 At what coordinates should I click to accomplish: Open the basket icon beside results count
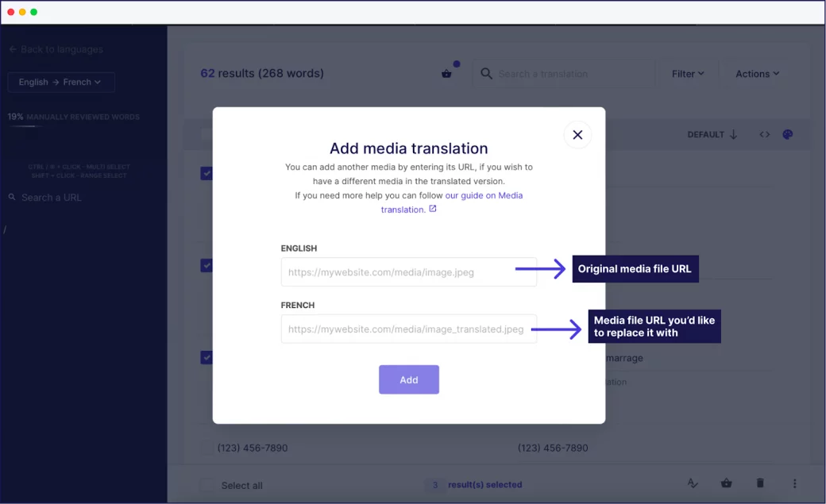(x=446, y=74)
